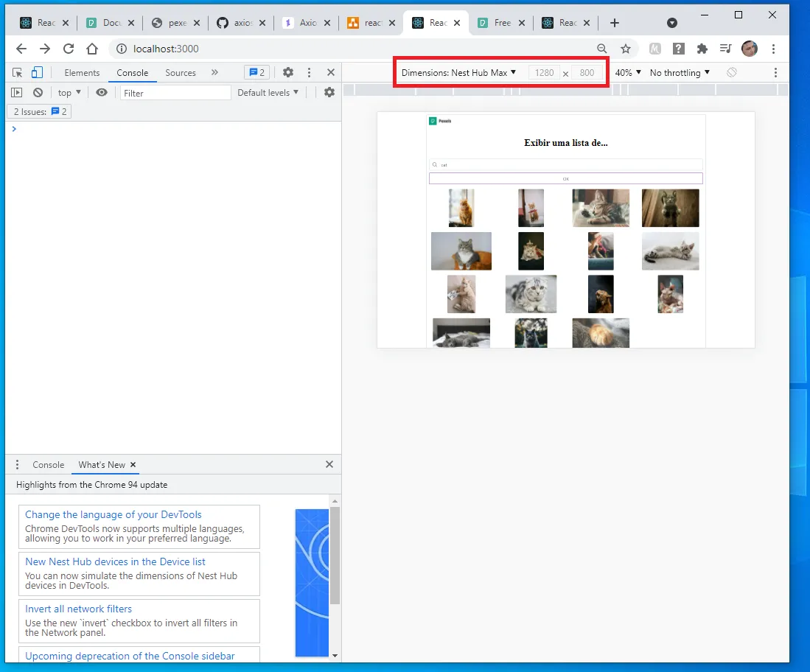
Task: Clear the console
Action: pos(38,92)
